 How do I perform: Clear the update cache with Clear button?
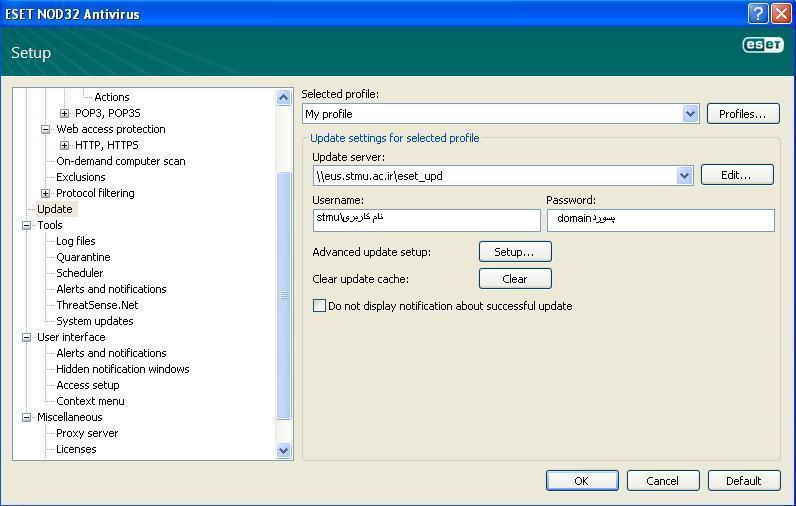tap(515, 279)
